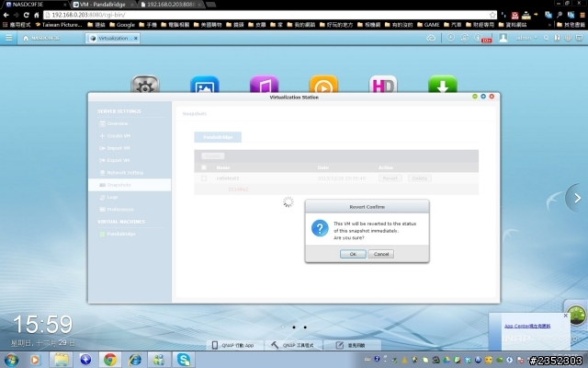Open Chrome from the Windows taskbar
This screenshot has width=588, height=368.
click(109, 359)
